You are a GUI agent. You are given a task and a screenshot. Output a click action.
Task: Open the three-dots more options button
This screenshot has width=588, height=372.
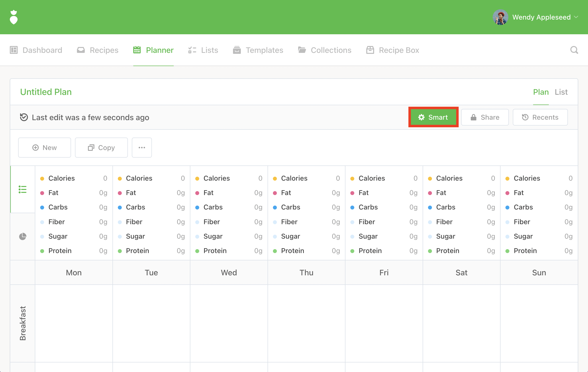click(x=142, y=148)
